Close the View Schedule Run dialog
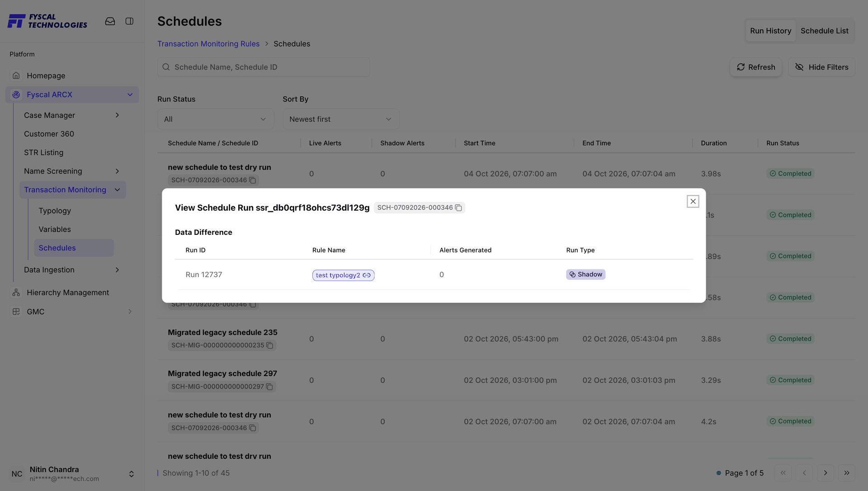Image resolution: width=868 pixels, height=491 pixels. (x=693, y=201)
